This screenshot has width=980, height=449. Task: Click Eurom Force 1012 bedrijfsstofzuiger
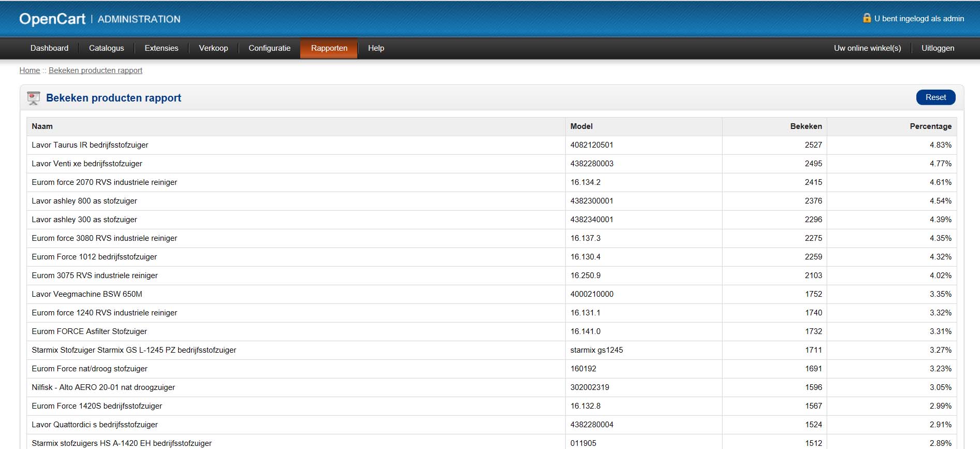(x=94, y=257)
